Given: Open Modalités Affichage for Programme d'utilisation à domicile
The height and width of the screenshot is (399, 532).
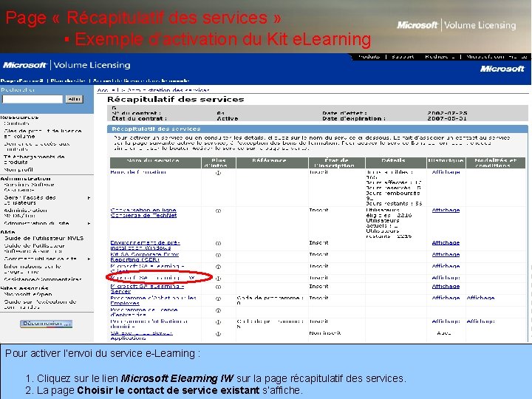Looking at the screenshot, I should coord(480,321).
